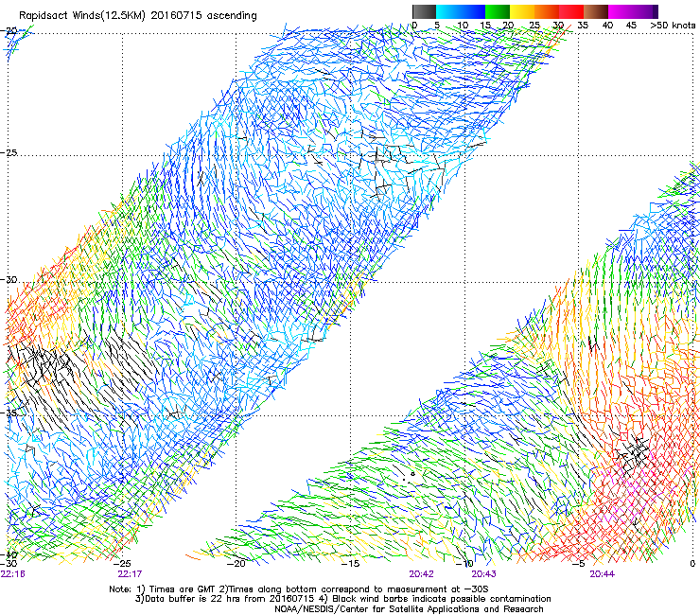Click the '-20' longitude axis label

pyautogui.click(x=236, y=564)
